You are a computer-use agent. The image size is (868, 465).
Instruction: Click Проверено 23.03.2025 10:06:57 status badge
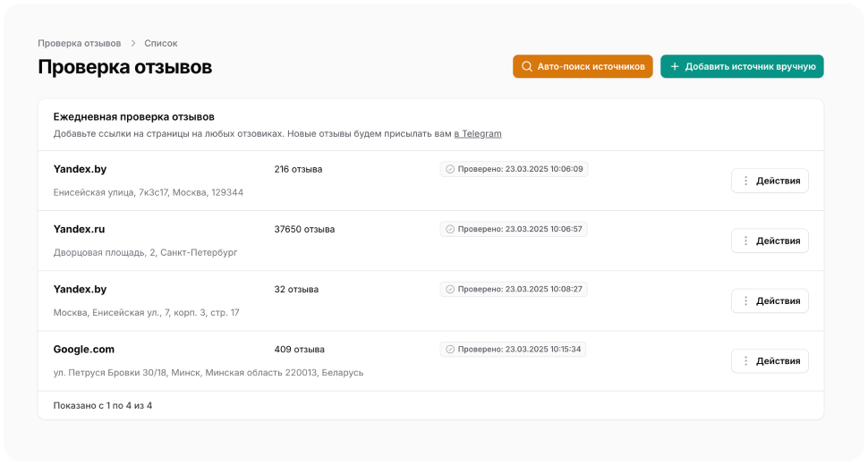coord(514,229)
